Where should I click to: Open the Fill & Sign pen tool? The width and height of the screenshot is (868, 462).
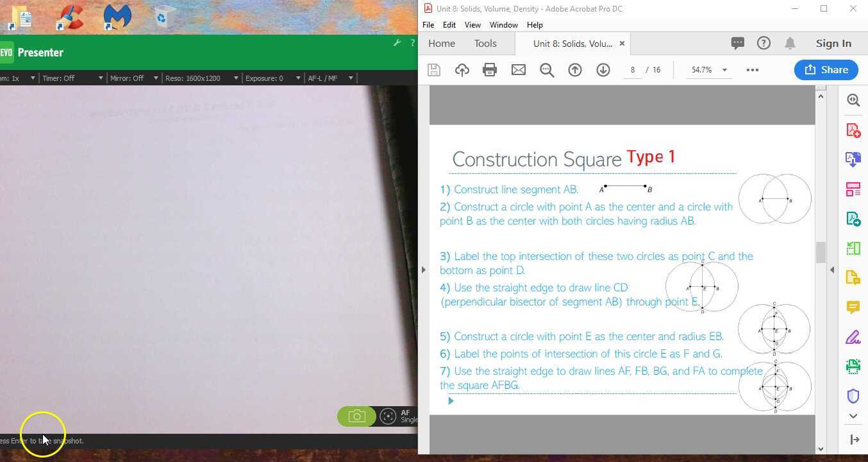point(853,337)
